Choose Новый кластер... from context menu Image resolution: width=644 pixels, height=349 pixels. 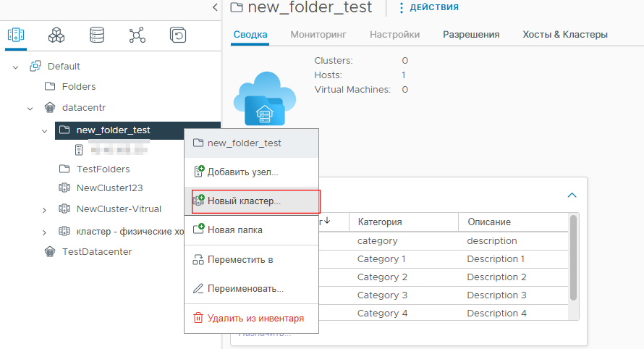[x=251, y=201]
